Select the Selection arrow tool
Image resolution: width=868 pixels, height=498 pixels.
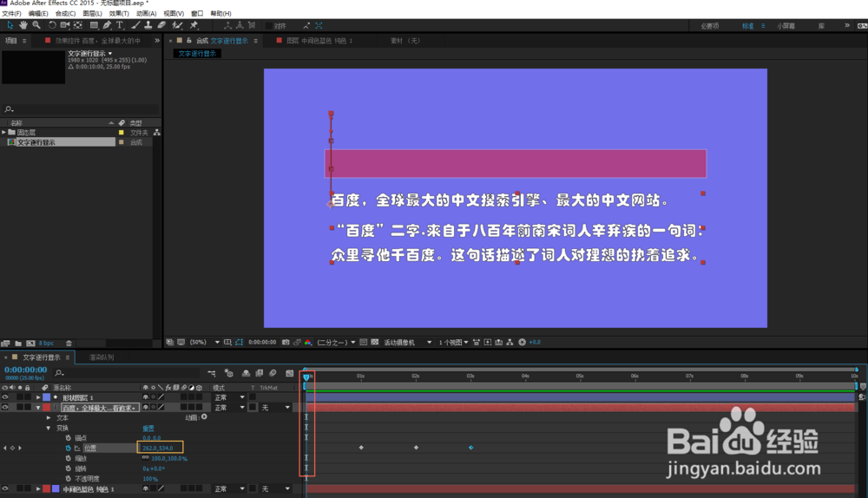pos(10,25)
